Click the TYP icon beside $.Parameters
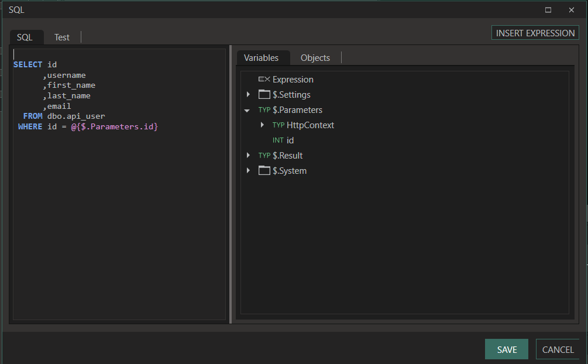 [264, 110]
